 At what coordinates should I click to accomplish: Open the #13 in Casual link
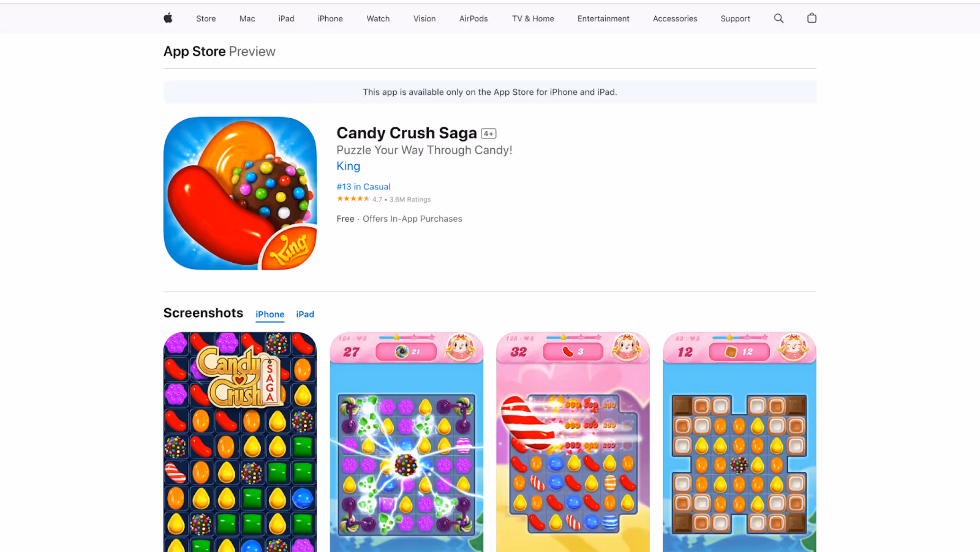(363, 187)
